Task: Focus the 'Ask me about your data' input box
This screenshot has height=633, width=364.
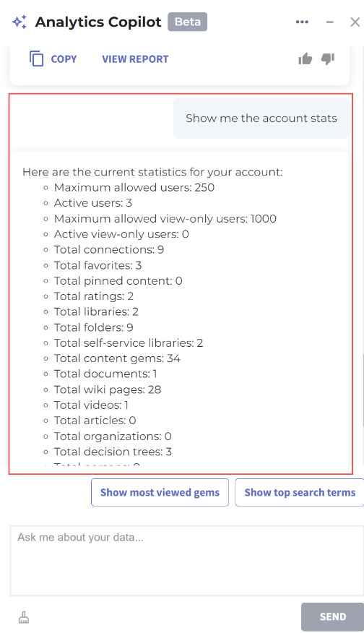Action: 187,561
